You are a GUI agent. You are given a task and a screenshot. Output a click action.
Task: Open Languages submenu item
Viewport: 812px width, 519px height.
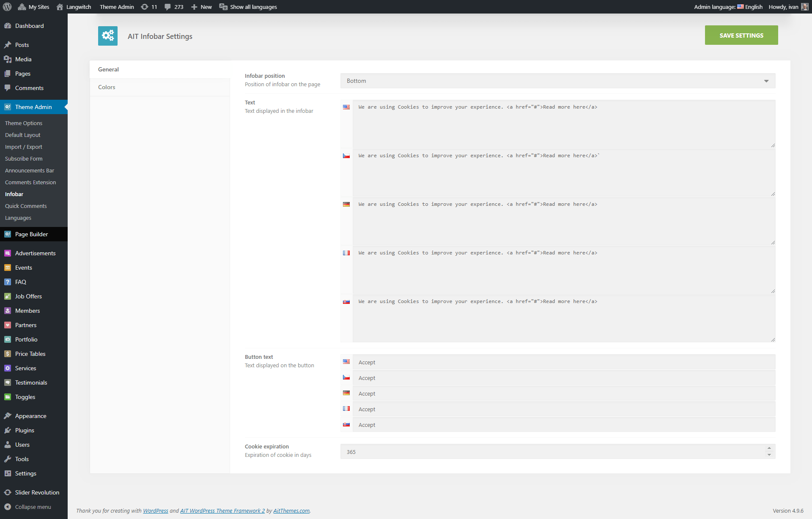(18, 218)
